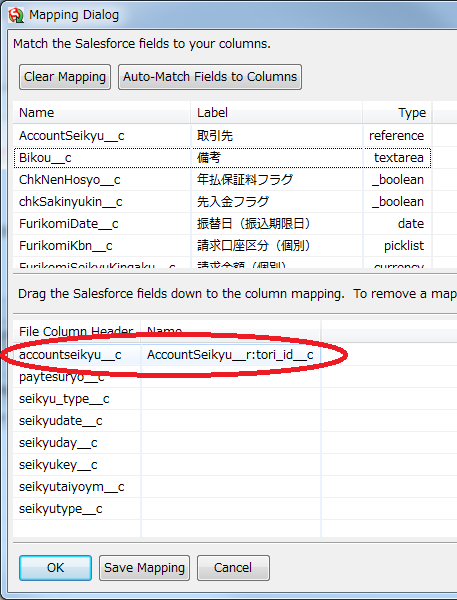Sort fields by the Name column header
The width and height of the screenshot is (457, 600).
(101, 112)
